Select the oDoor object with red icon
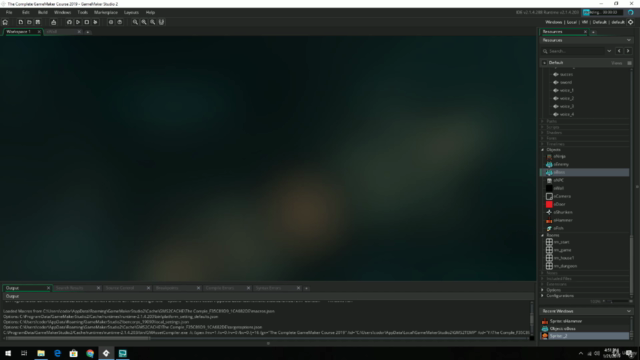This screenshot has height=360, width=640. point(559,204)
